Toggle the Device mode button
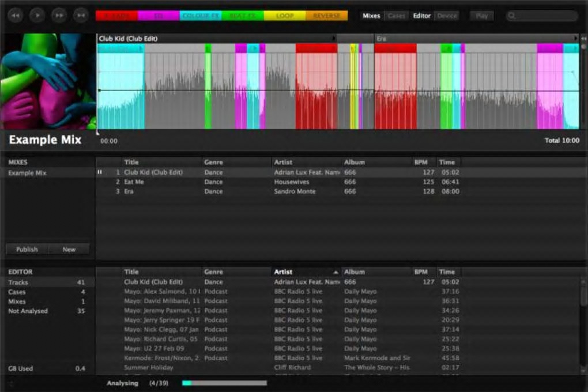The image size is (588, 392). [x=447, y=16]
